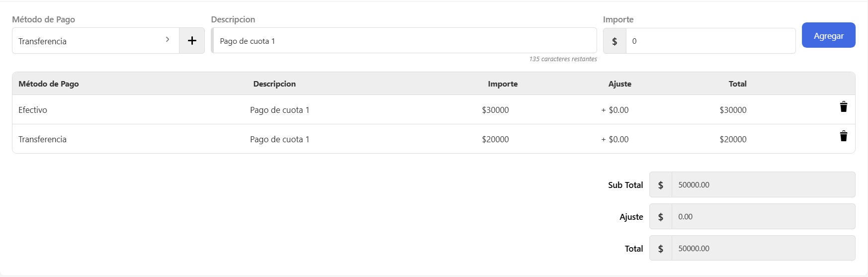Screen dimensions: 868x277
Task: Click the plus icon to add payment method
Action: tap(192, 41)
